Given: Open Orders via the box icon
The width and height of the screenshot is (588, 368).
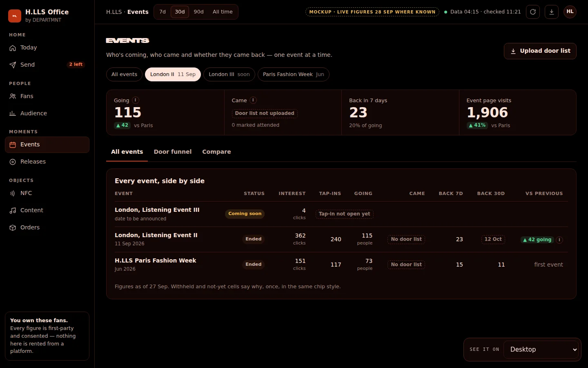Looking at the screenshot, I should 13,228.
